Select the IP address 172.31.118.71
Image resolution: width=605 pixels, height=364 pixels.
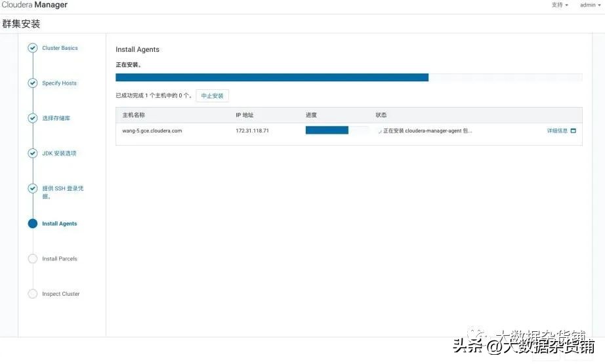(x=253, y=131)
